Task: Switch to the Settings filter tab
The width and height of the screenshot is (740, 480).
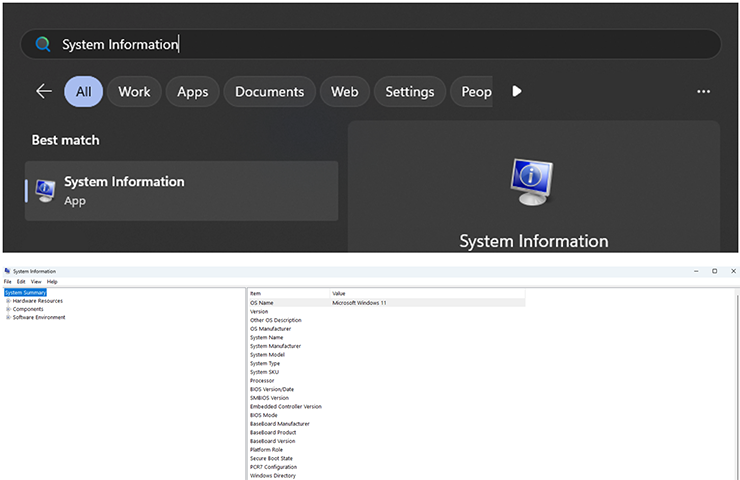Action: pos(410,92)
